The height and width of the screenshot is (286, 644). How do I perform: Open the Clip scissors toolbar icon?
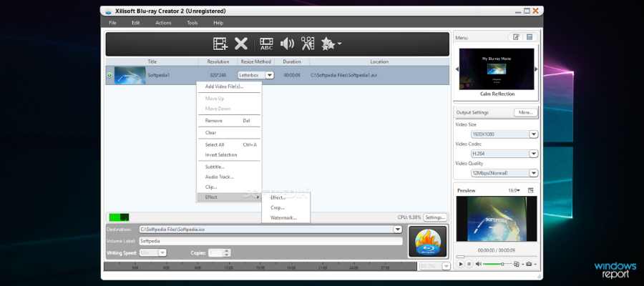(308, 44)
